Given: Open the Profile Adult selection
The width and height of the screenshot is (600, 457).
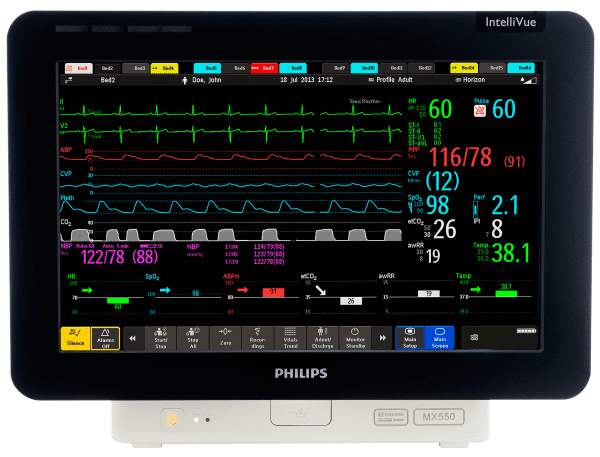Looking at the screenshot, I should pyautogui.click(x=391, y=80).
